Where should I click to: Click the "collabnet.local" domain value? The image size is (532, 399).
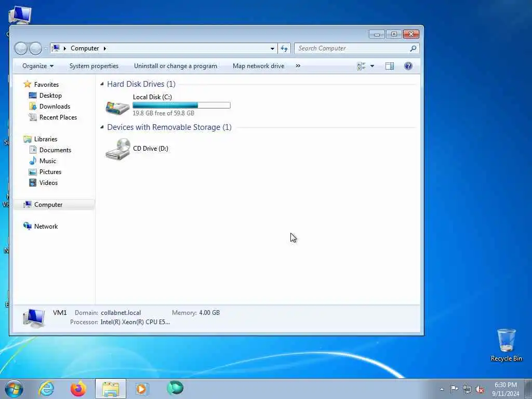click(121, 312)
